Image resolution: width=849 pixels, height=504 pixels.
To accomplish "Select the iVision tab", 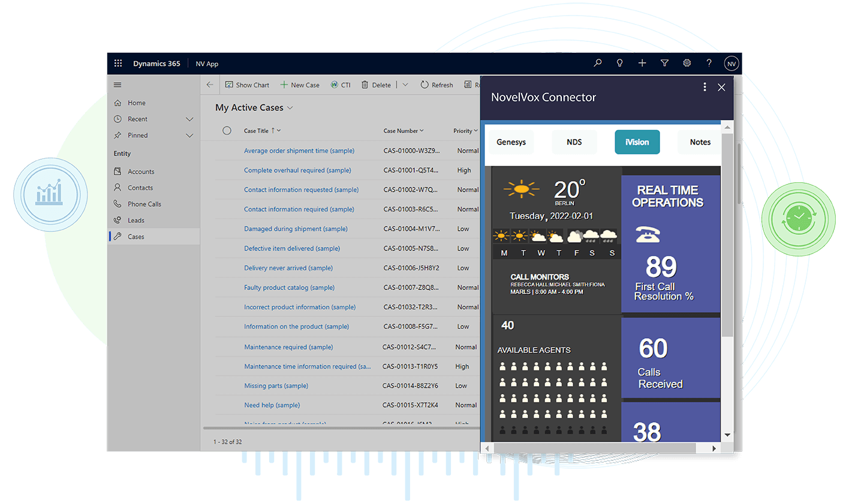I will pyautogui.click(x=637, y=142).
